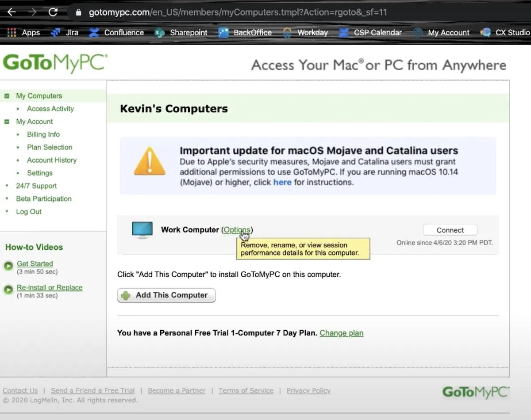This screenshot has width=531, height=420.
Task: Open the Jira bookmark
Action: click(x=65, y=32)
